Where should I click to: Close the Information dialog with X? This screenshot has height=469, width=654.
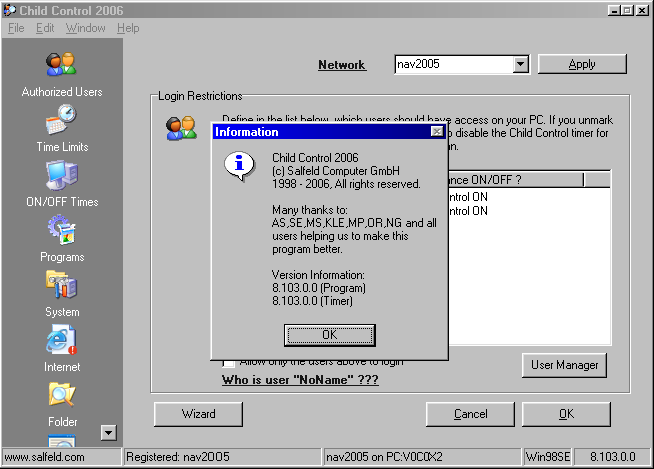coord(437,131)
